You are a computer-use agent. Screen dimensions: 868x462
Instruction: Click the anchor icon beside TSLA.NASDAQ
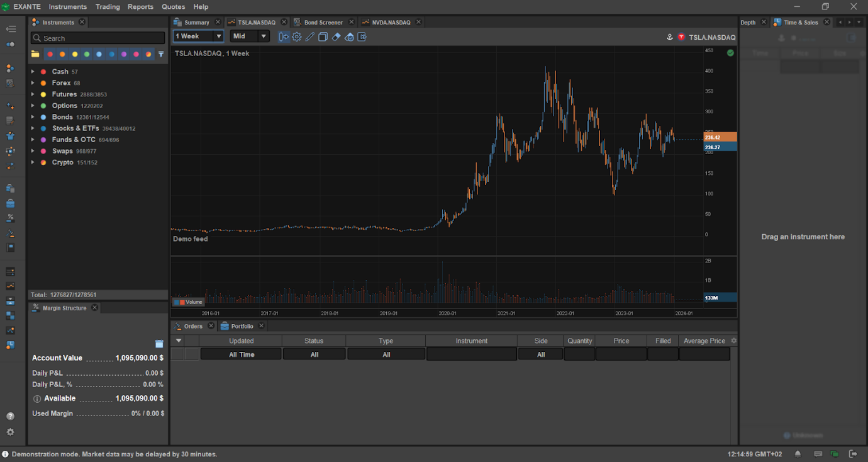(x=670, y=37)
